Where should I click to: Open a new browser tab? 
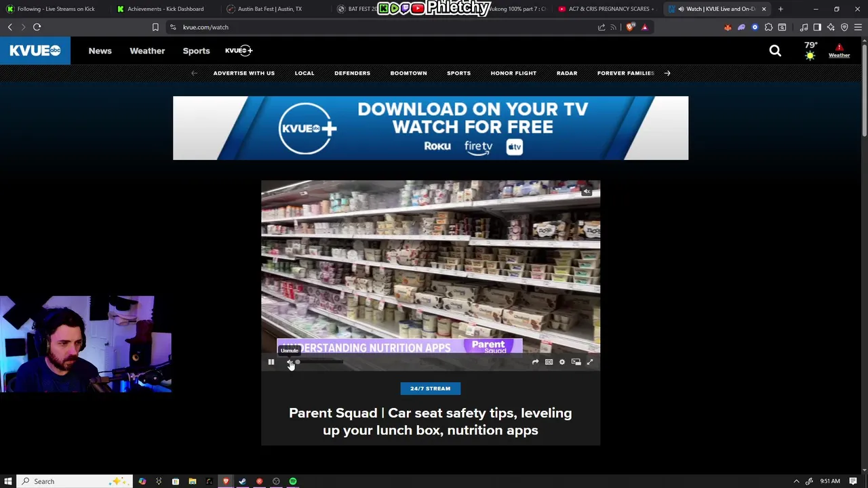click(781, 9)
